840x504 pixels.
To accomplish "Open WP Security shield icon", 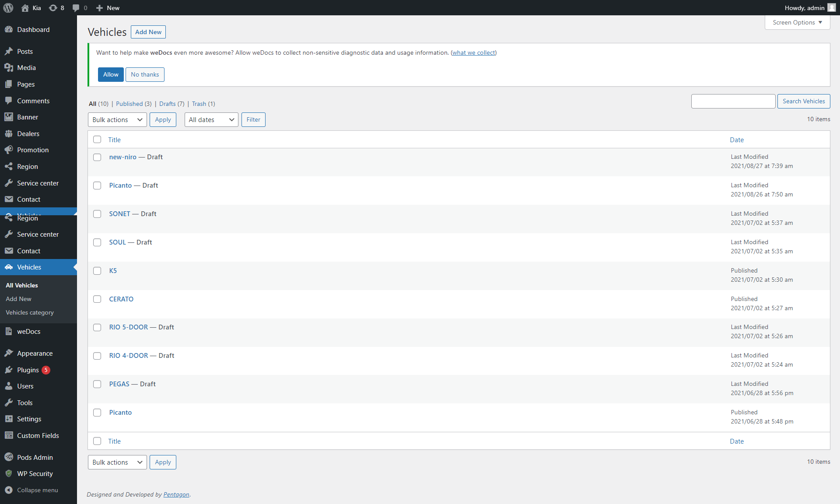I will 9,473.
